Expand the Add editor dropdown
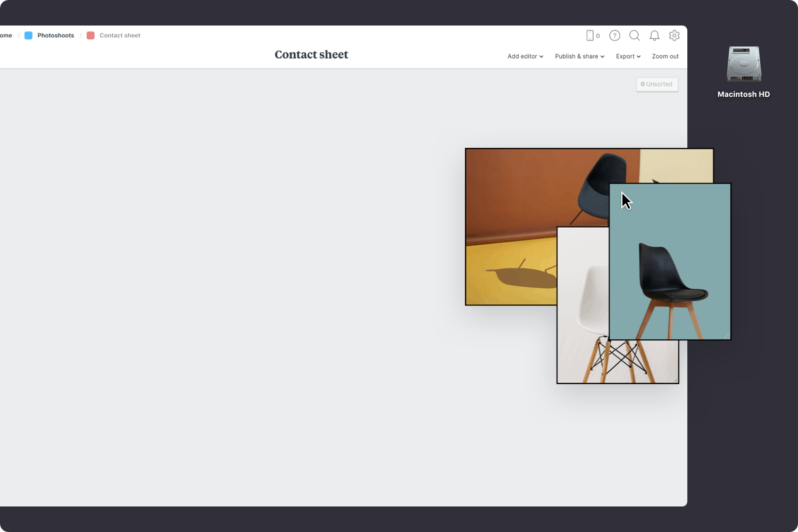Screen dimensions: 798x532 tap(525, 56)
